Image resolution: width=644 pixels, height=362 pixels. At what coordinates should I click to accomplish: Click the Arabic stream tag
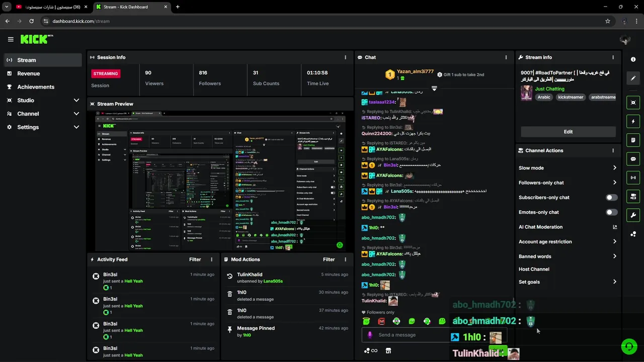pos(544,97)
